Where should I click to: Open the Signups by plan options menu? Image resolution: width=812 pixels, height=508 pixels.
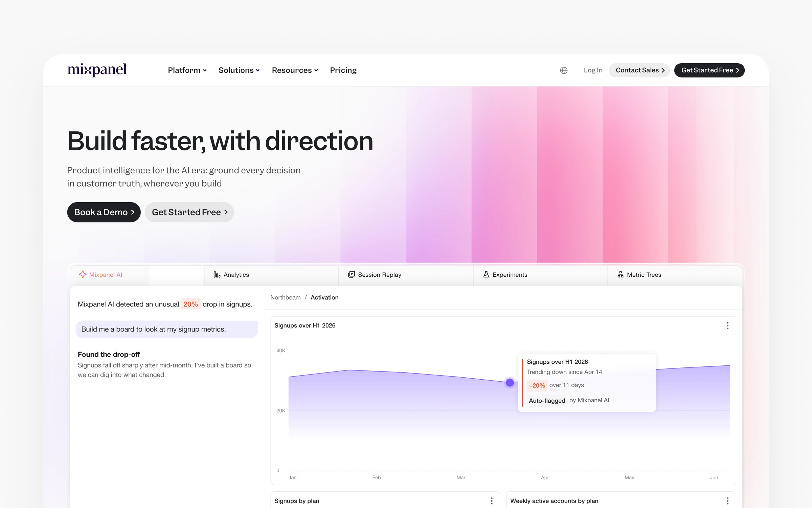click(492, 501)
